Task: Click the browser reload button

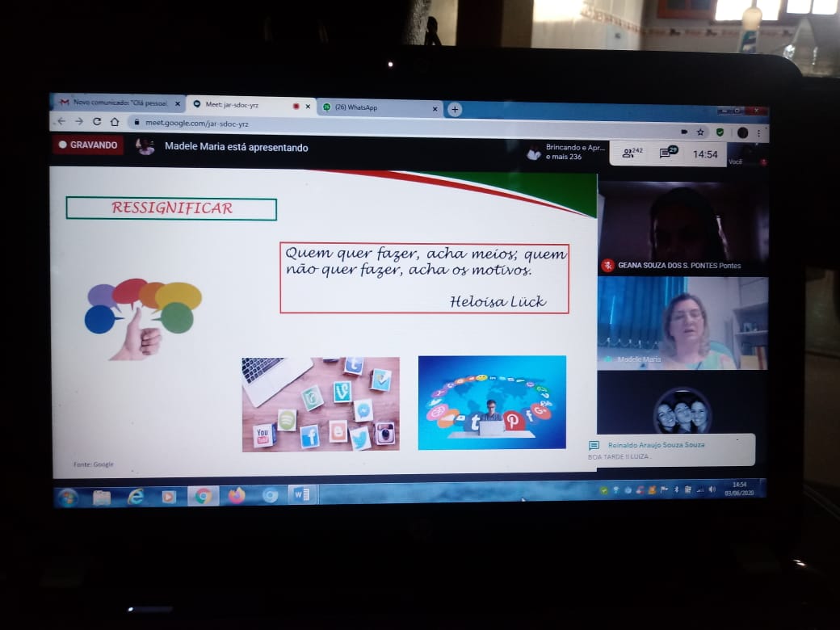Action: (97, 122)
